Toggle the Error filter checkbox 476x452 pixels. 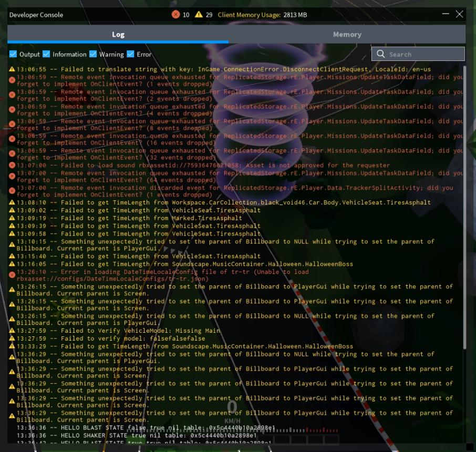[x=130, y=54]
